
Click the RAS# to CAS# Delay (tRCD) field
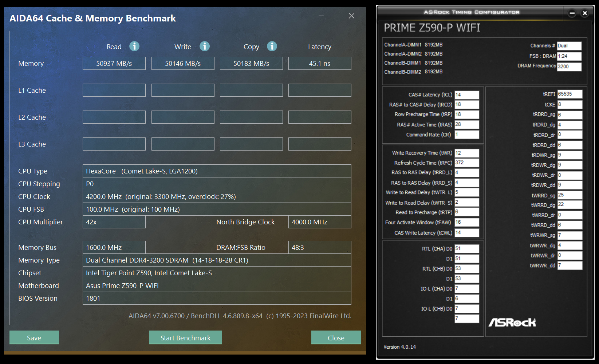[467, 105]
